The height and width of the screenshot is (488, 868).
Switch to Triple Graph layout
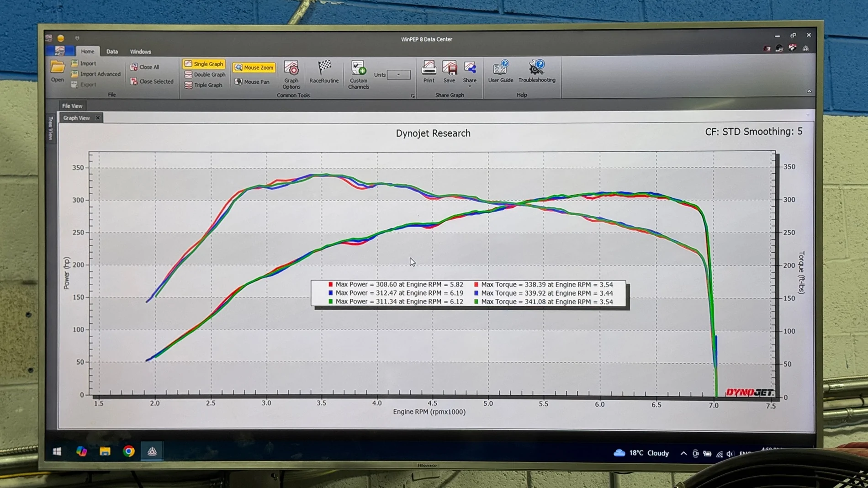[204, 85]
